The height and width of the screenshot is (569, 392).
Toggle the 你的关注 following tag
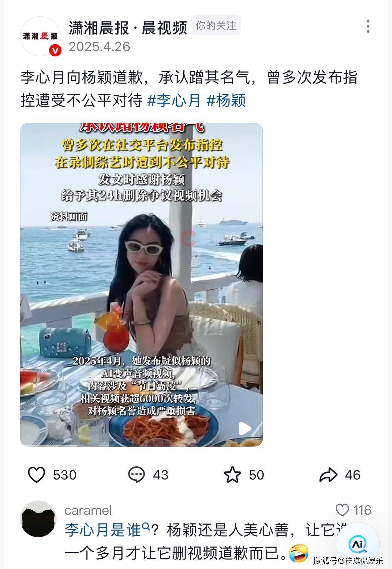[216, 25]
